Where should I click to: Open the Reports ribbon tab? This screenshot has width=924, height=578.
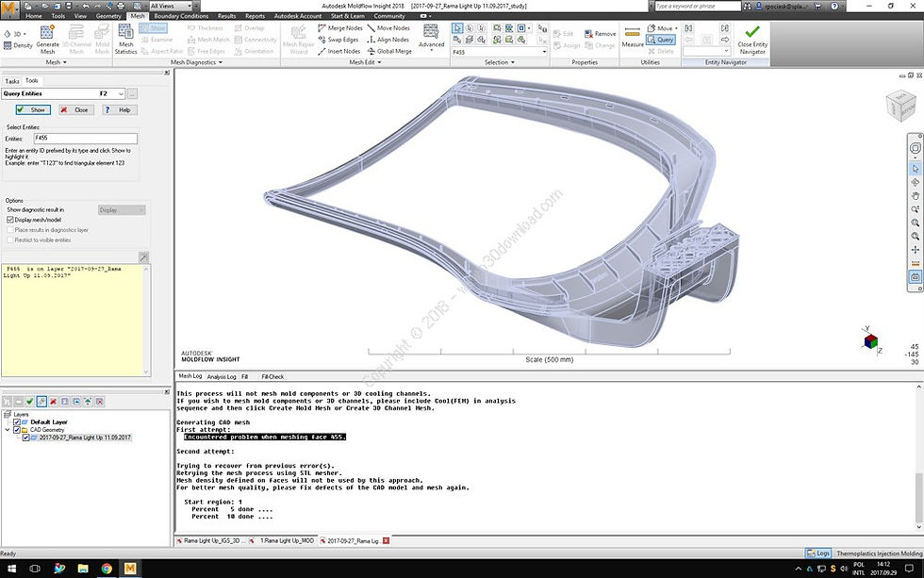255,16
